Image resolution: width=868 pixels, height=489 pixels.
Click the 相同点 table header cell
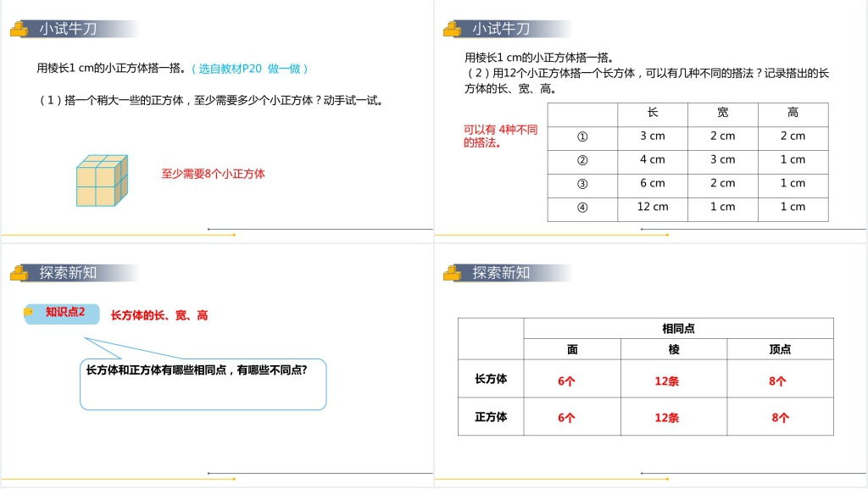tap(678, 329)
